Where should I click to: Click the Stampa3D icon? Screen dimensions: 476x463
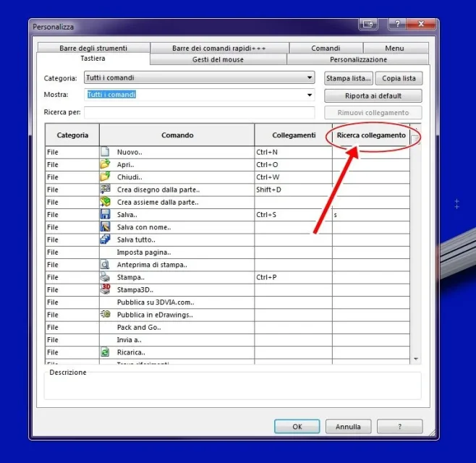tap(105, 289)
